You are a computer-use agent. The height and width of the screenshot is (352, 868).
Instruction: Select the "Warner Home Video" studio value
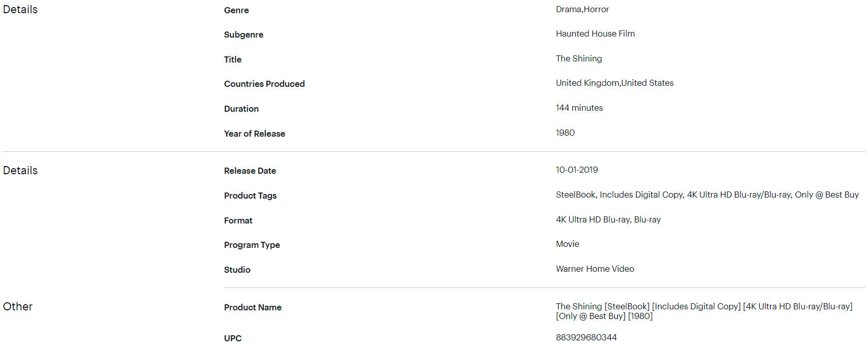tap(595, 269)
